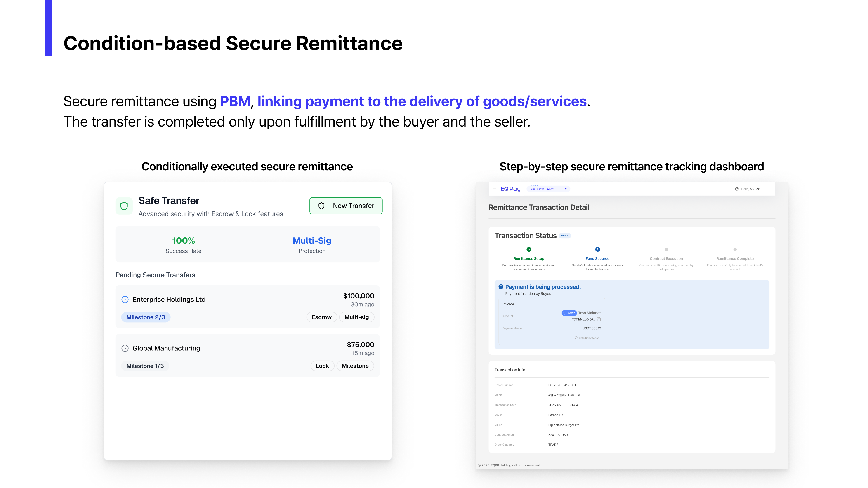Open the hamburger menu in EQ Pay
The image size is (868, 488).
point(494,189)
